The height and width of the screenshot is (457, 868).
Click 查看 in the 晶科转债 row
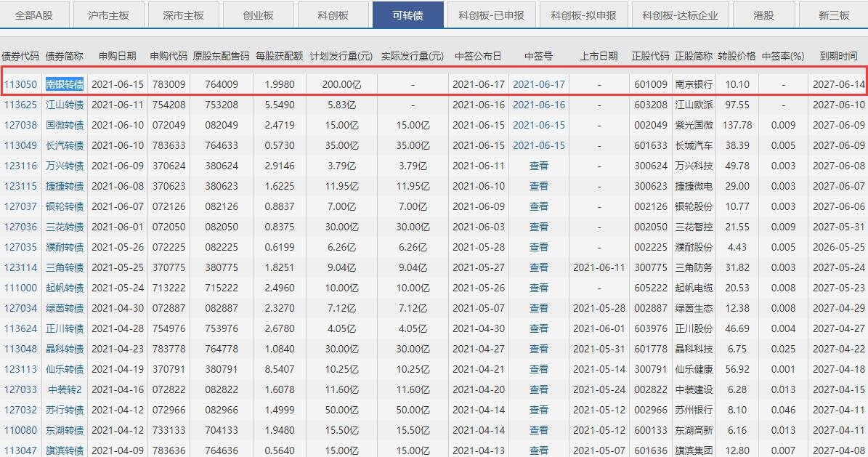(x=539, y=349)
